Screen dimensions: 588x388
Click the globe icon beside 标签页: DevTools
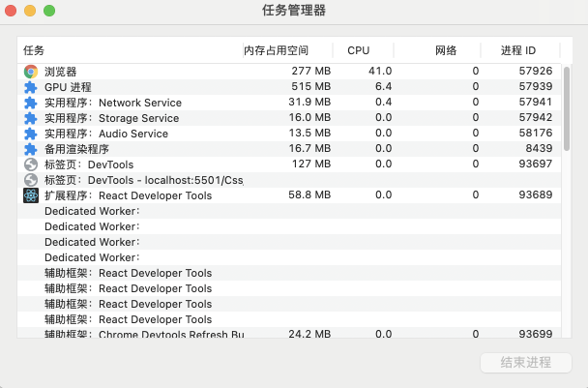click(31, 164)
